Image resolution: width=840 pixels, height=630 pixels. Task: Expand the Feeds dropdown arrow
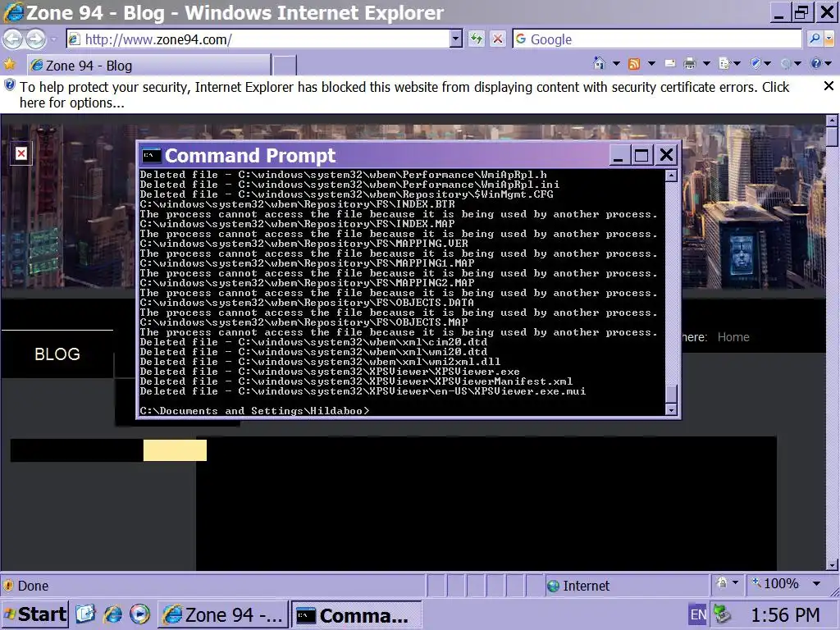coord(651,64)
